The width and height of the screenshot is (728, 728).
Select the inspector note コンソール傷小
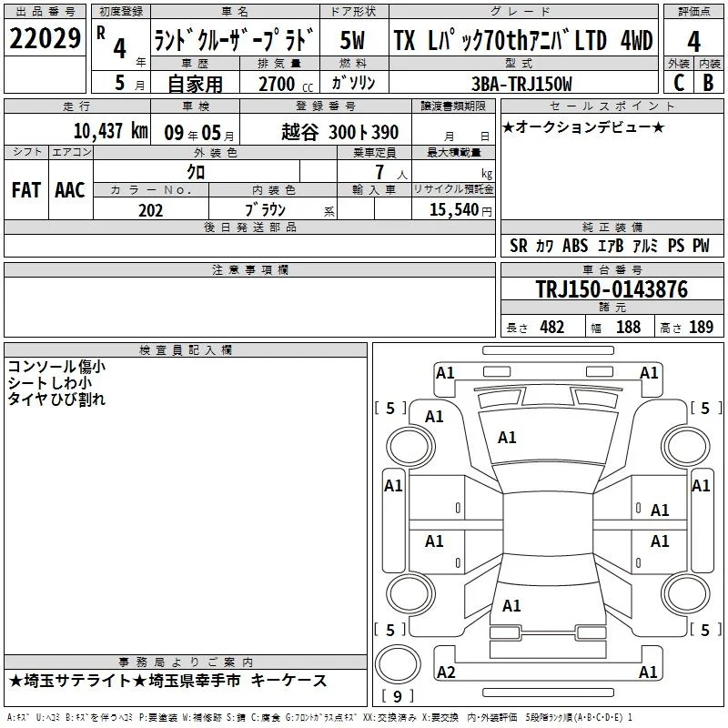[x=56, y=367]
